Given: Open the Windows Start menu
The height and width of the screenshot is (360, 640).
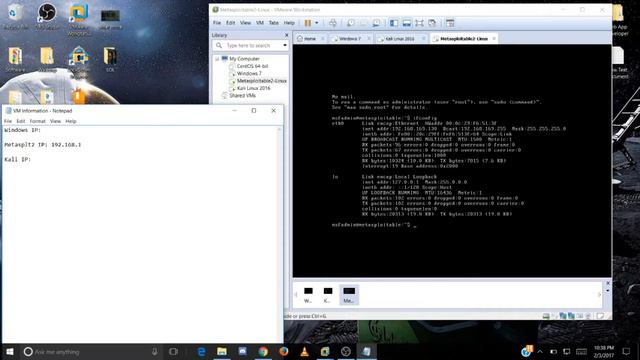Looking at the screenshot, I should pyautogui.click(x=10, y=351).
